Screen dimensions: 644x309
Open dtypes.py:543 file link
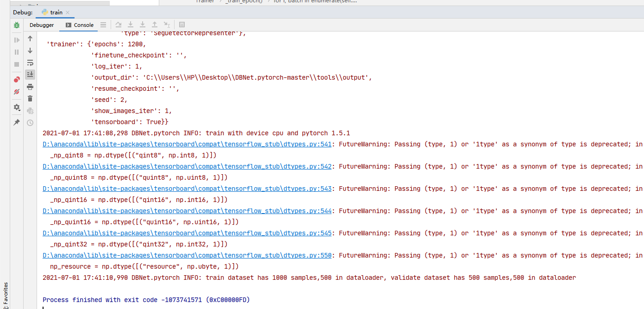click(187, 189)
